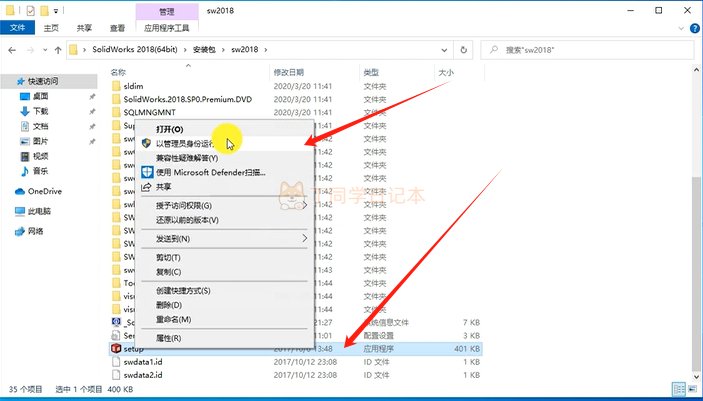703x401 pixels.
Task: Click the 文件 (File) ribbon button
Action: click(x=17, y=30)
